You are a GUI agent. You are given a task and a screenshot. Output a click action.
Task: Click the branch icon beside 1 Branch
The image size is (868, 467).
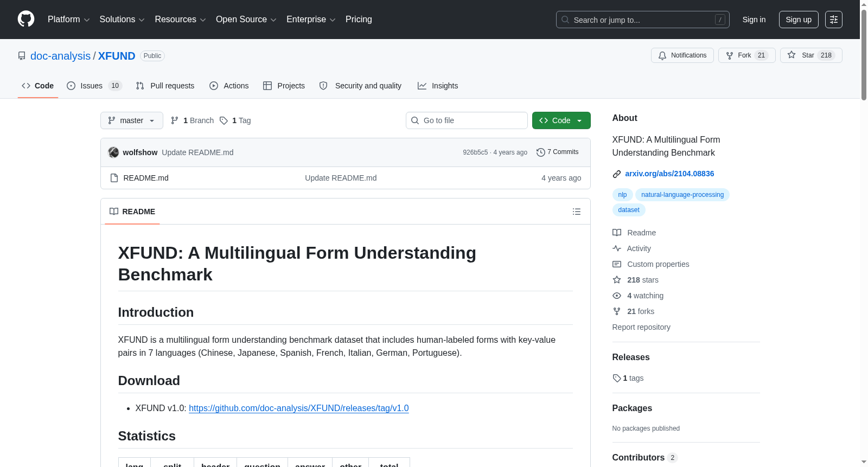click(x=175, y=120)
